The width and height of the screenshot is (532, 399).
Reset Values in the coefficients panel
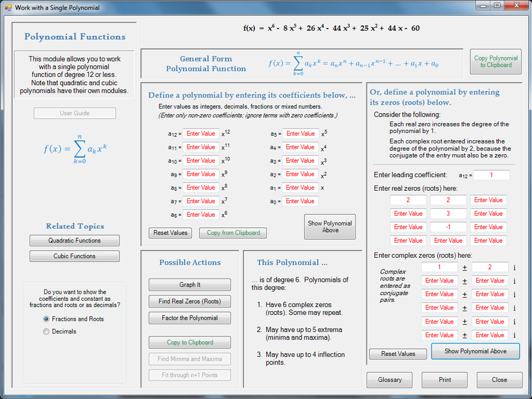point(170,233)
